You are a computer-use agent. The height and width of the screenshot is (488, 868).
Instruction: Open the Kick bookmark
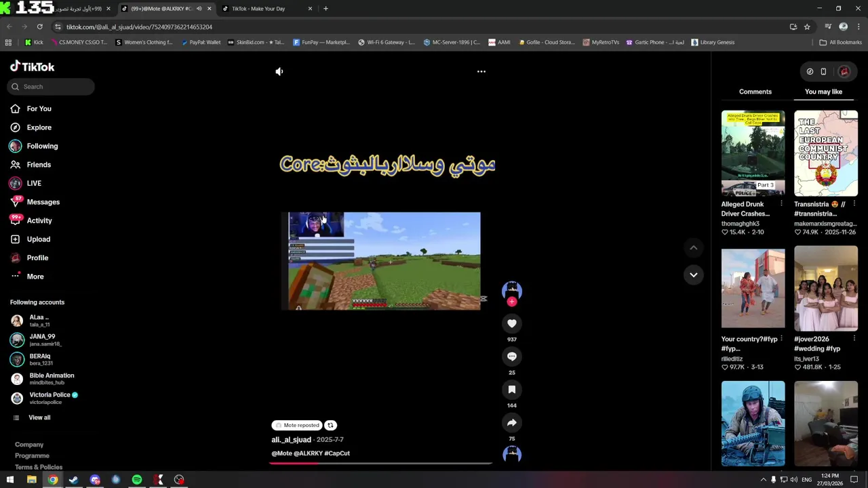[34, 42]
